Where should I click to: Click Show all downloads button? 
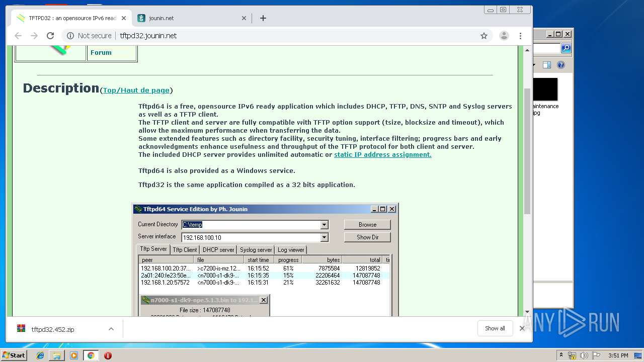tap(495, 328)
